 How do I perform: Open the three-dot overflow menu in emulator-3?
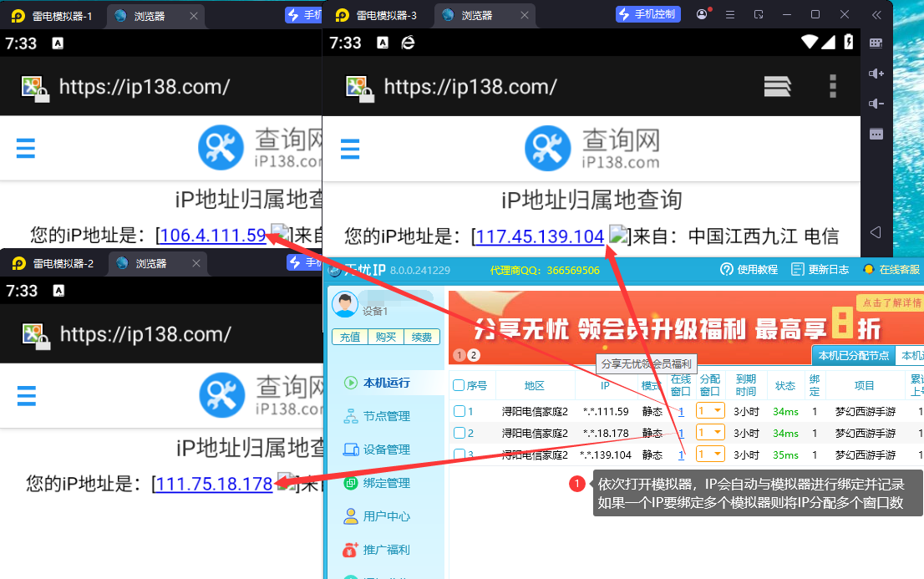click(833, 86)
